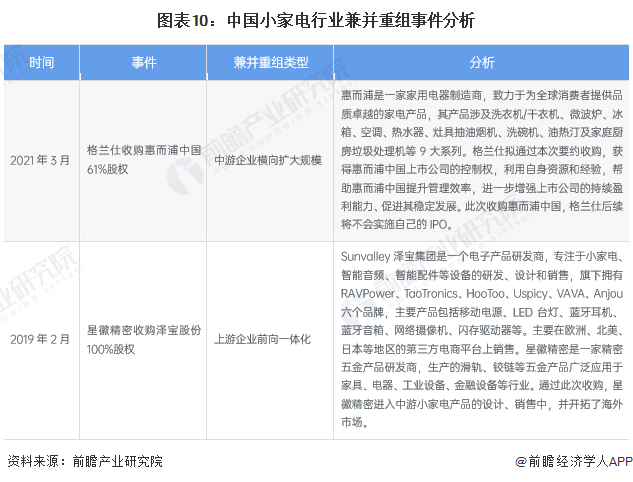Click the @前瞻经济学人APP credit text
Viewport: 633px width, 482px height.
pos(574,461)
